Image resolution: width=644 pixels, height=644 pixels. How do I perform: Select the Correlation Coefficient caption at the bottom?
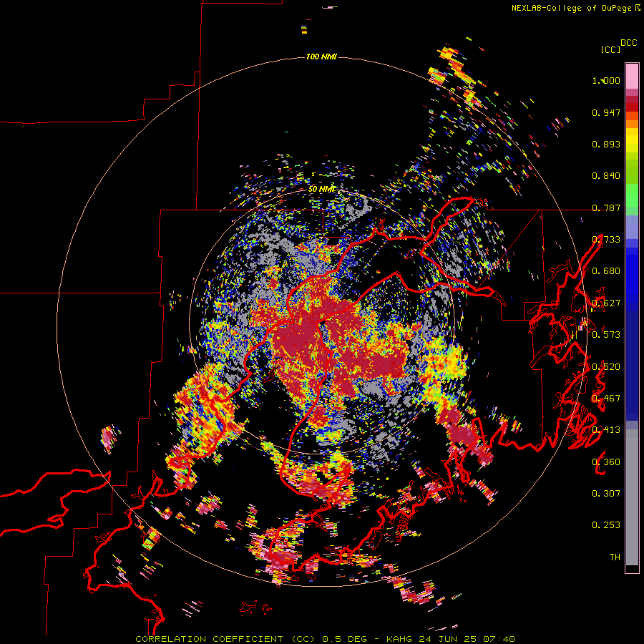pos(325,639)
